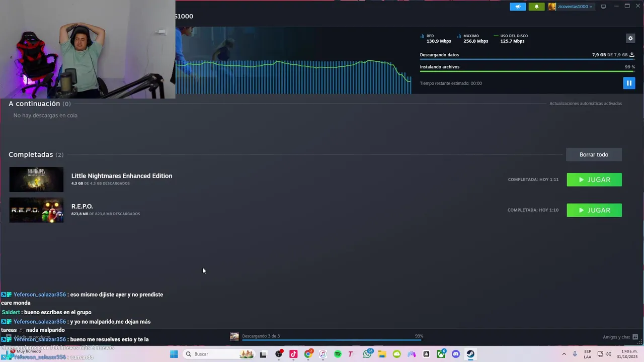
Task: Open the green cloud app on taskbar
Action: tap(396, 354)
